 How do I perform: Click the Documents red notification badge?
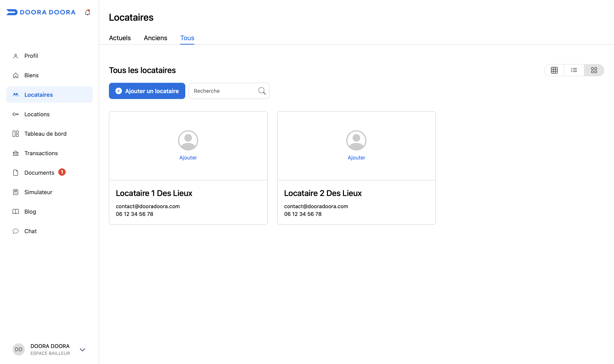click(62, 172)
